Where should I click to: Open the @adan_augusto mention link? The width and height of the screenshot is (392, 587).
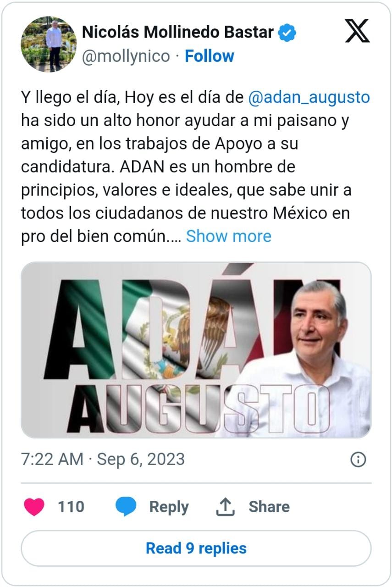(x=309, y=98)
